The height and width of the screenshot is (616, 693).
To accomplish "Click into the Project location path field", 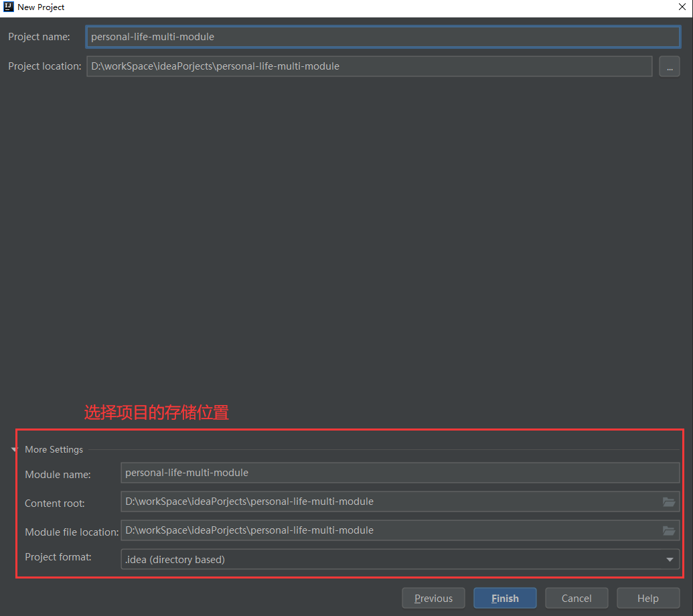I will click(x=369, y=66).
